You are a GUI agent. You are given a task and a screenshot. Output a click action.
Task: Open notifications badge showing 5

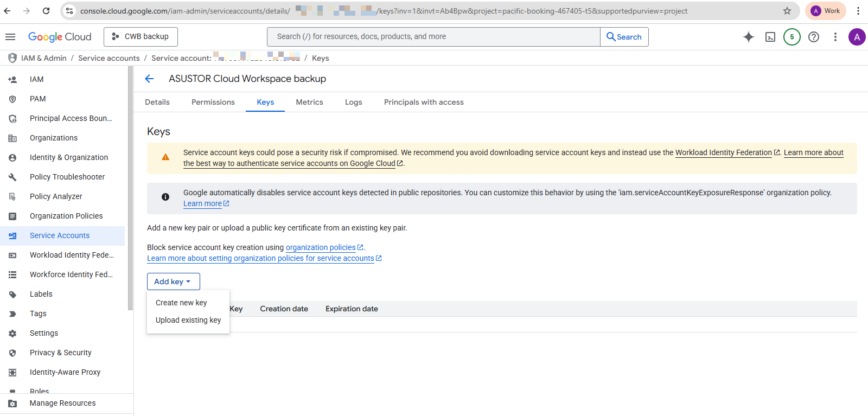(792, 37)
